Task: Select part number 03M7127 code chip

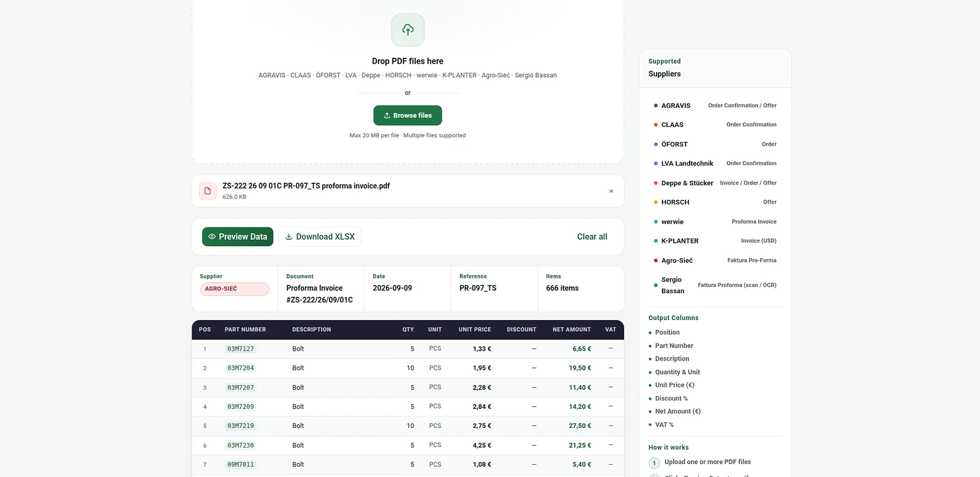Action: (x=241, y=349)
